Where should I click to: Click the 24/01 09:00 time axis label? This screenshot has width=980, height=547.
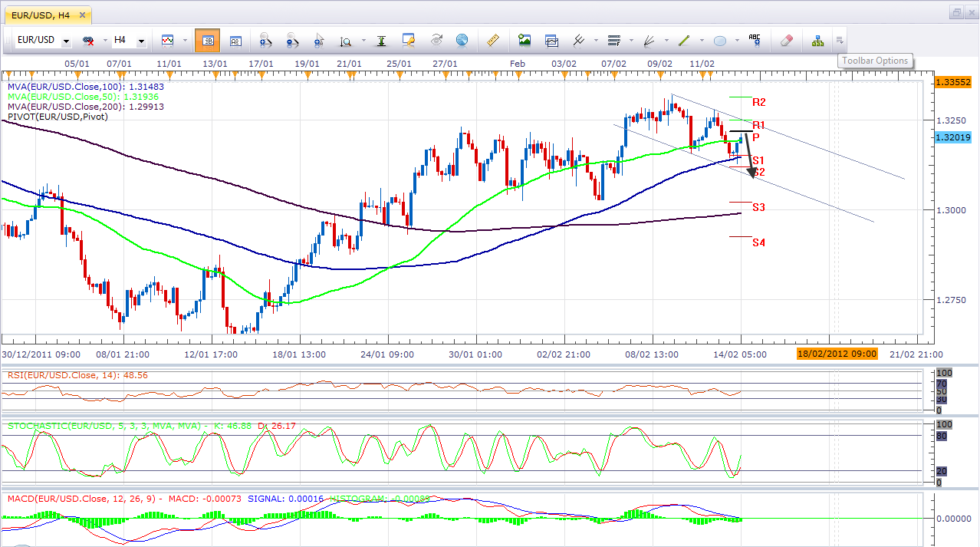[387, 354]
